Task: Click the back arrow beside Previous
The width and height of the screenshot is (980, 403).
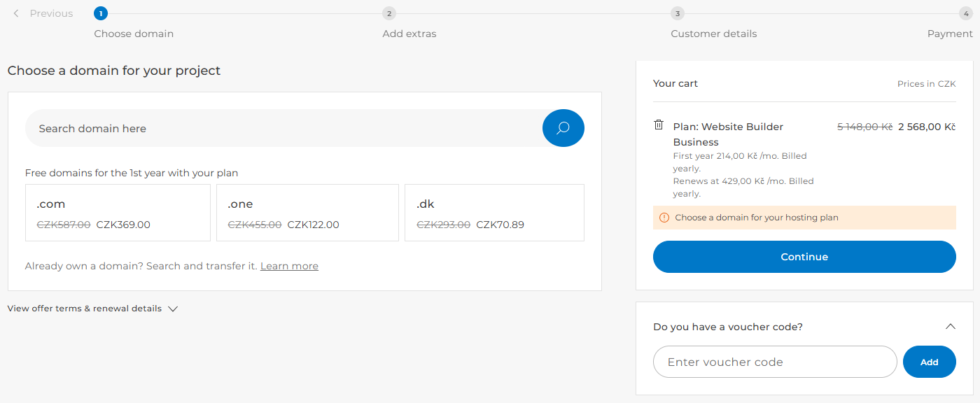Action: point(16,13)
